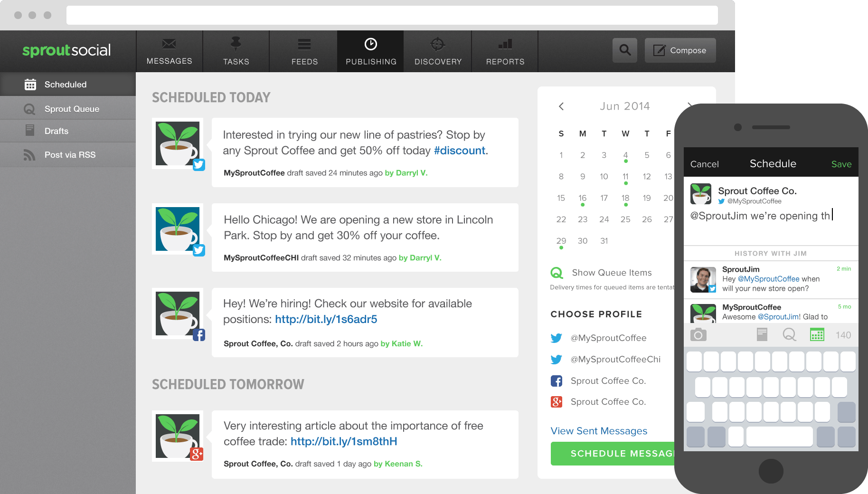Tap the camera icon on phone toolbar

click(698, 335)
